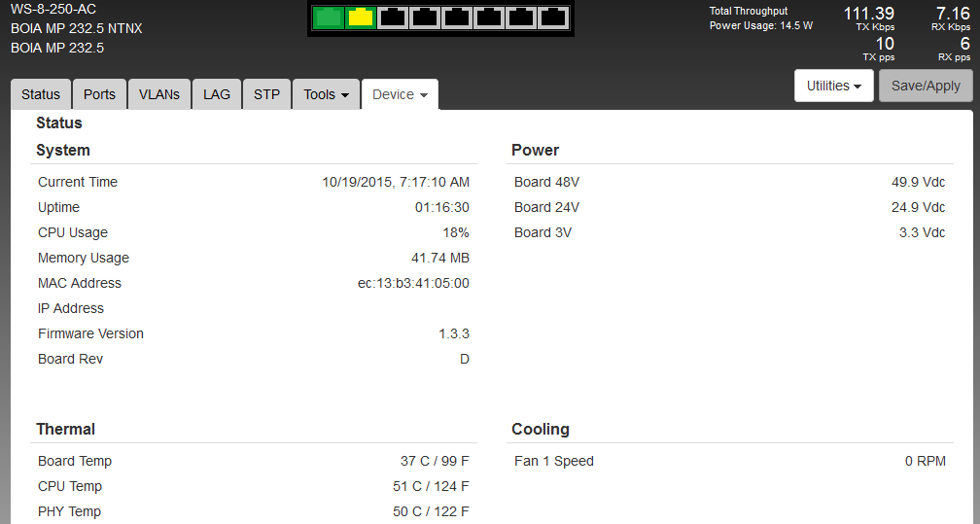Click the green port 1 icon
The width and height of the screenshot is (980, 524).
click(x=330, y=17)
